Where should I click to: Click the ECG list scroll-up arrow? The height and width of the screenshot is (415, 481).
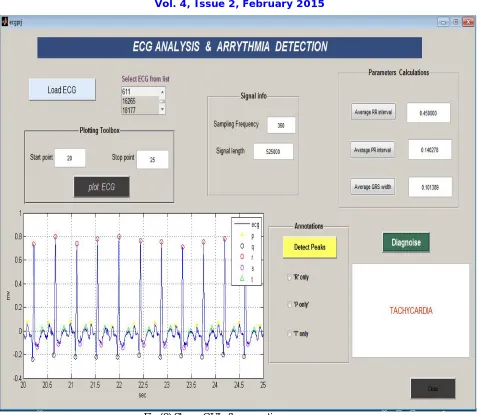pos(162,91)
